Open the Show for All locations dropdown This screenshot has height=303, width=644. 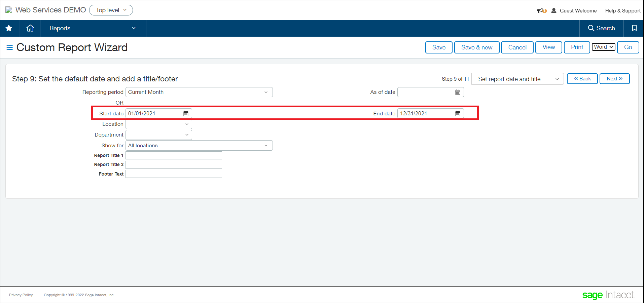point(199,146)
